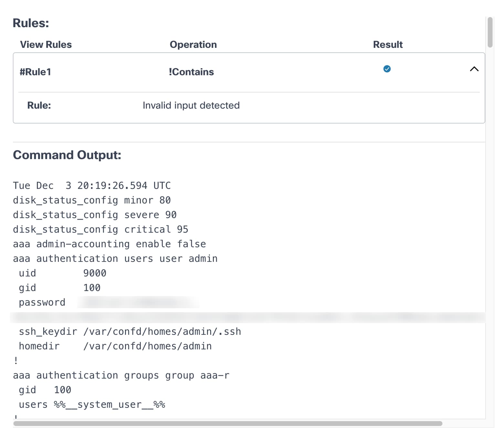Click the vertical scrollbar thumb
The image size is (504, 433).
tap(490, 32)
